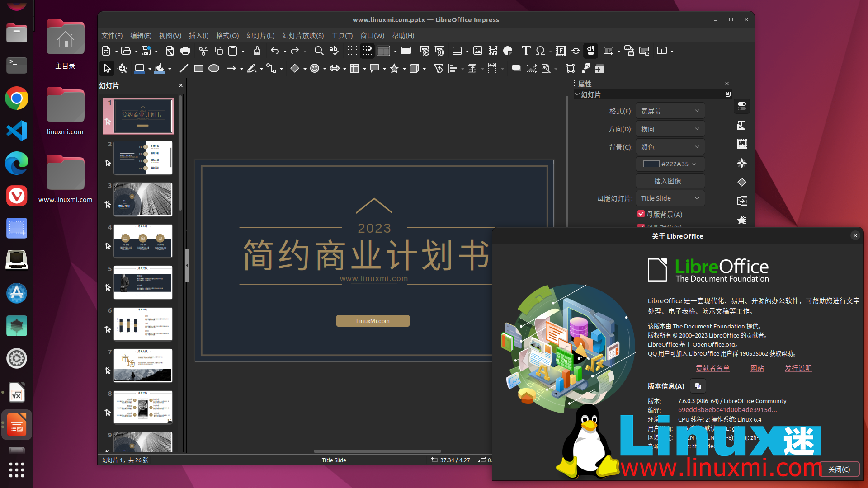The image size is (868, 488).
Task: Open sidebar Gallery deck icon
Action: (x=742, y=144)
